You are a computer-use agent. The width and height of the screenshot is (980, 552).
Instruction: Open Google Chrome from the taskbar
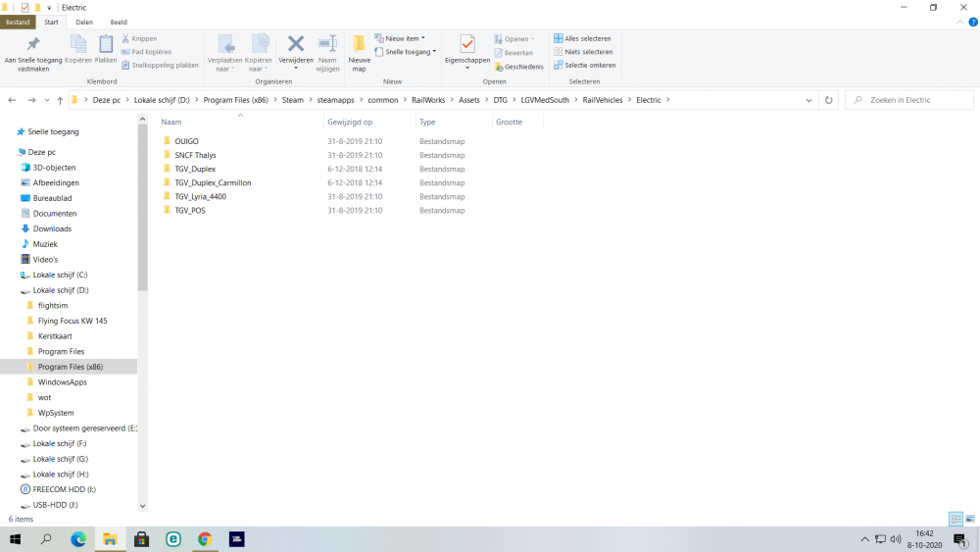(x=204, y=539)
